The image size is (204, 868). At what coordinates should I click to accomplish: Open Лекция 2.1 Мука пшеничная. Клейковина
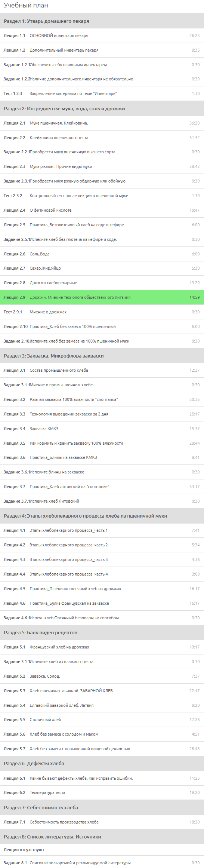coord(102,123)
